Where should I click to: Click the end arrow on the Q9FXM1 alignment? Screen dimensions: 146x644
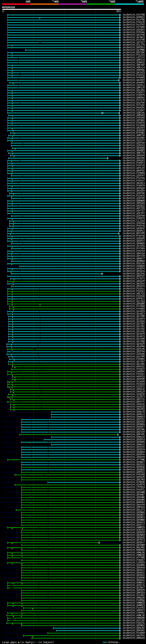tap(118, 435)
